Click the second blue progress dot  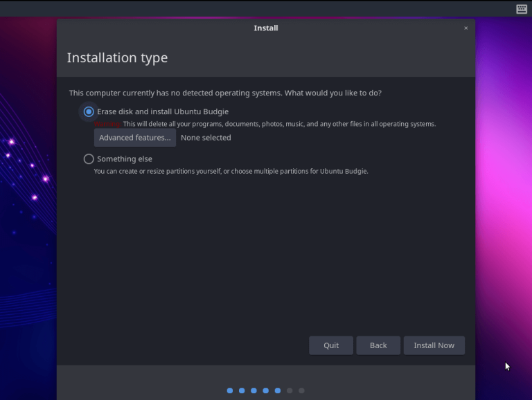point(242,391)
